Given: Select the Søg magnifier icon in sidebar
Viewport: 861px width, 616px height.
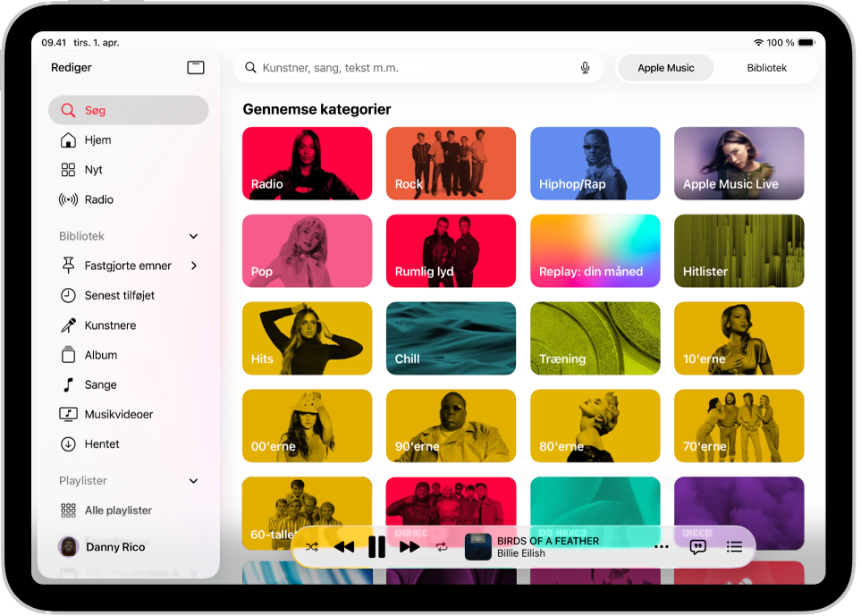Looking at the screenshot, I should click(68, 110).
